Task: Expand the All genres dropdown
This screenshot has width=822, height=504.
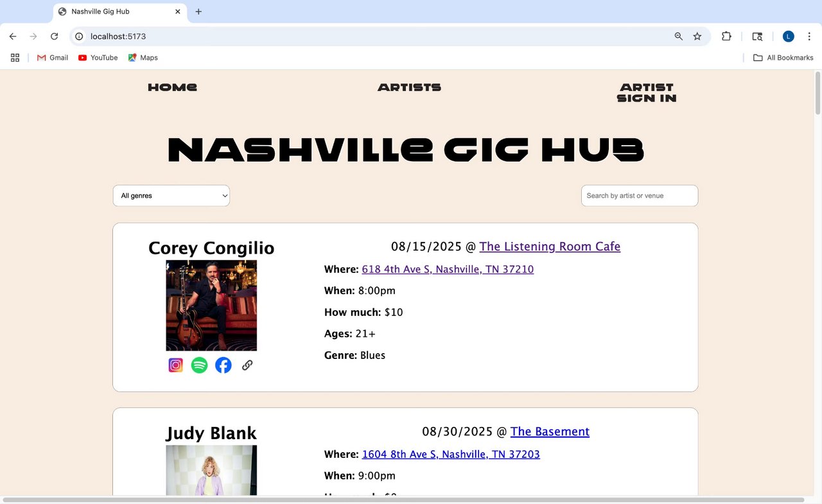Action: [x=171, y=196]
